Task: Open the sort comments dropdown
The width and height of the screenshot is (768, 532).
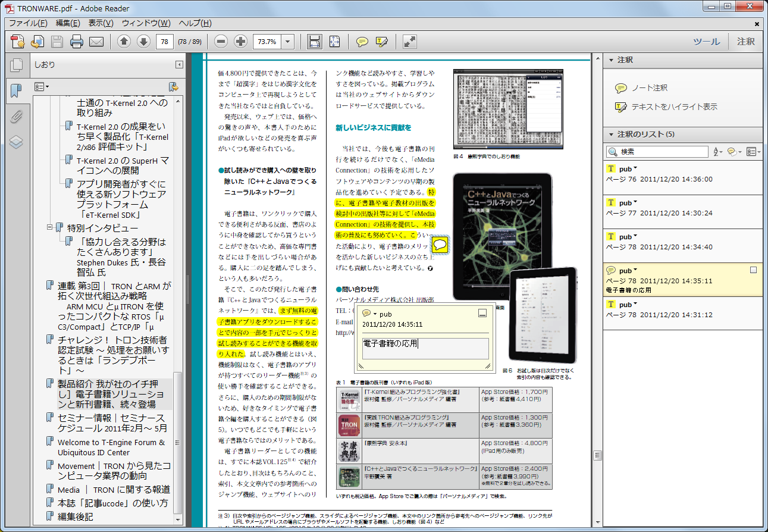Action: click(x=718, y=152)
